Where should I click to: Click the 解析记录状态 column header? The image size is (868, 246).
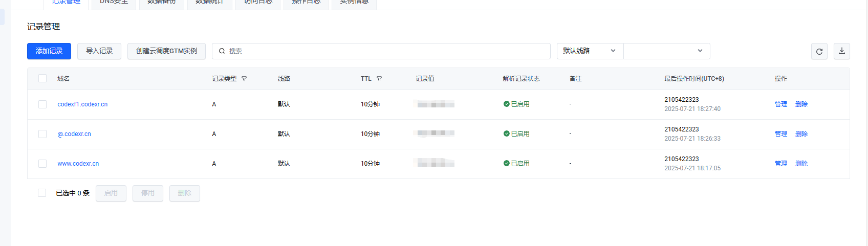[x=522, y=79]
